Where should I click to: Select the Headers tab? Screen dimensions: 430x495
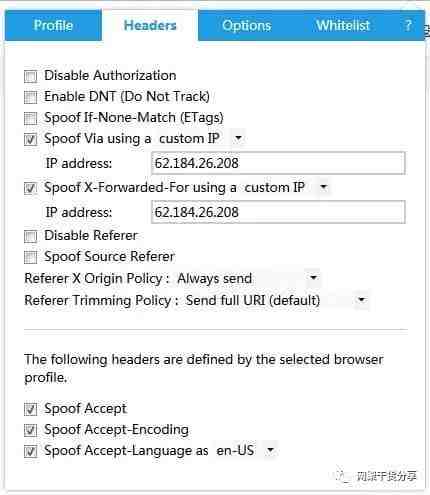pyautogui.click(x=150, y=25)
